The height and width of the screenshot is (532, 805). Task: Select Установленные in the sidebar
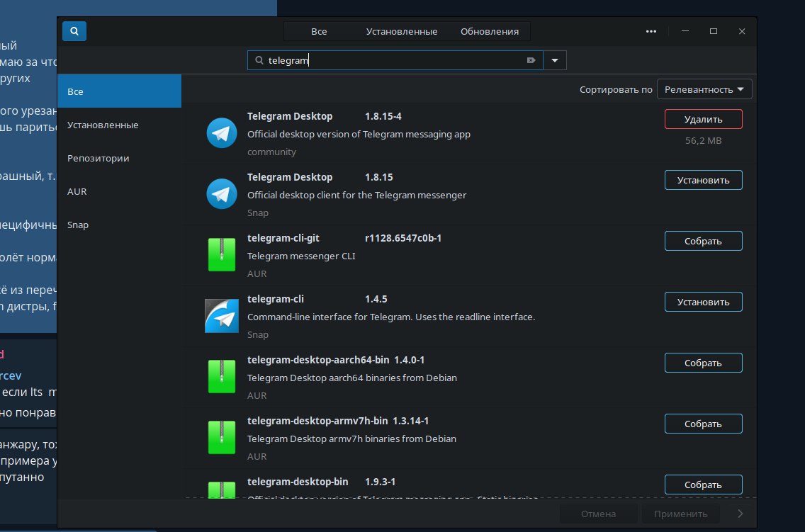119,125
